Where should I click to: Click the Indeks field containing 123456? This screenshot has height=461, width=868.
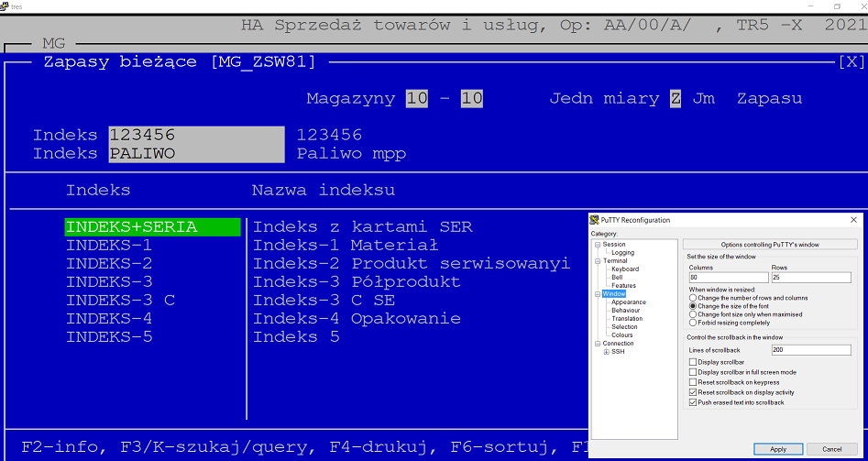click(196, 135)
